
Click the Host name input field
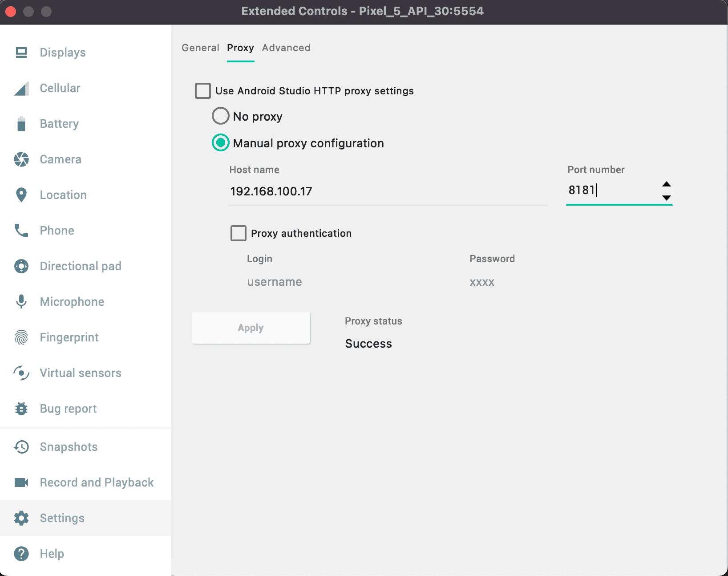pyautogui.click(x=387, y=191)
